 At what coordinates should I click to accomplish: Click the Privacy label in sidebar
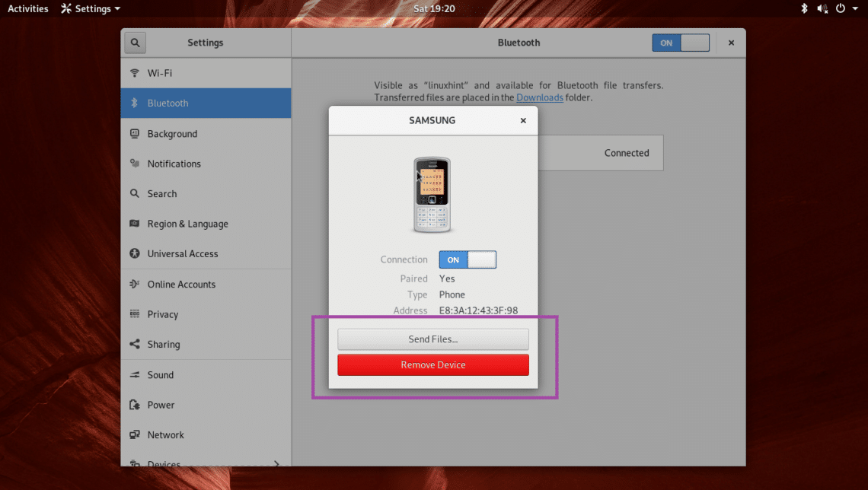(x=163, y=314)
